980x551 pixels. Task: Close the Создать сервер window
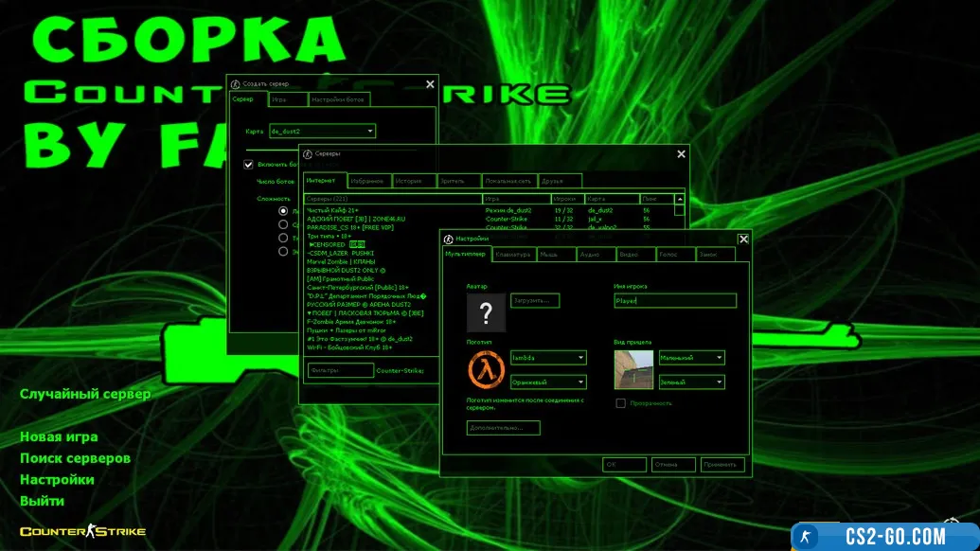pyautogui.click(x=430, y=84)
